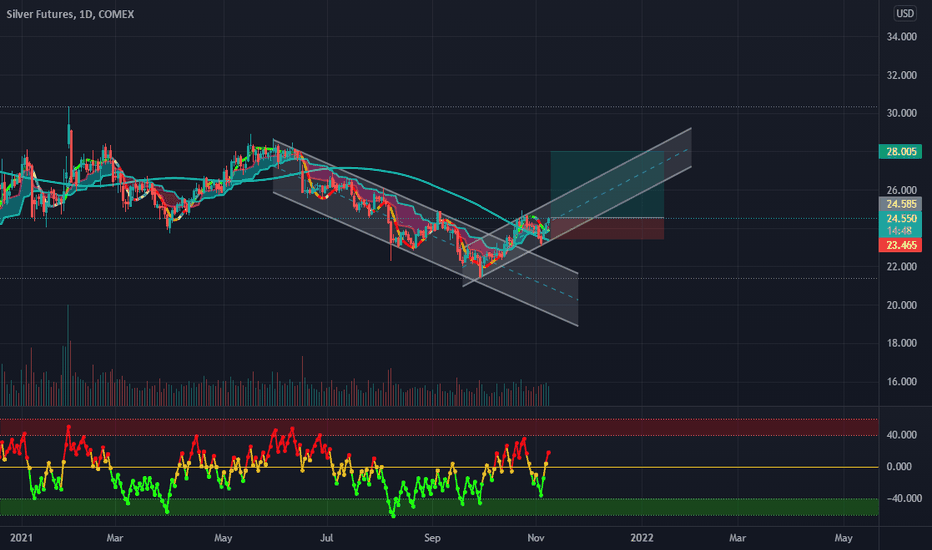Click the 30.000 price axis label
Image resolution: width=932 pixels, height=550 pixels.
(901, 114)
